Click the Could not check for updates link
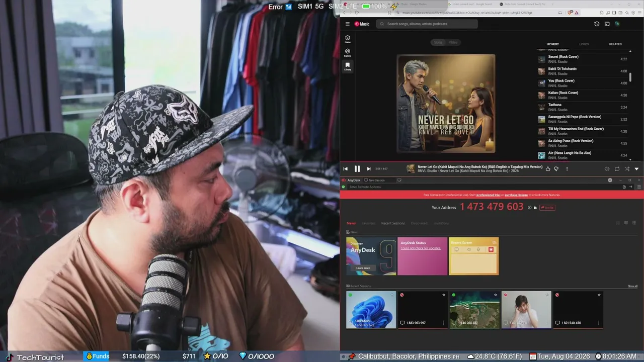The height and width of the screenshot is (362, 644). point(421,248)
